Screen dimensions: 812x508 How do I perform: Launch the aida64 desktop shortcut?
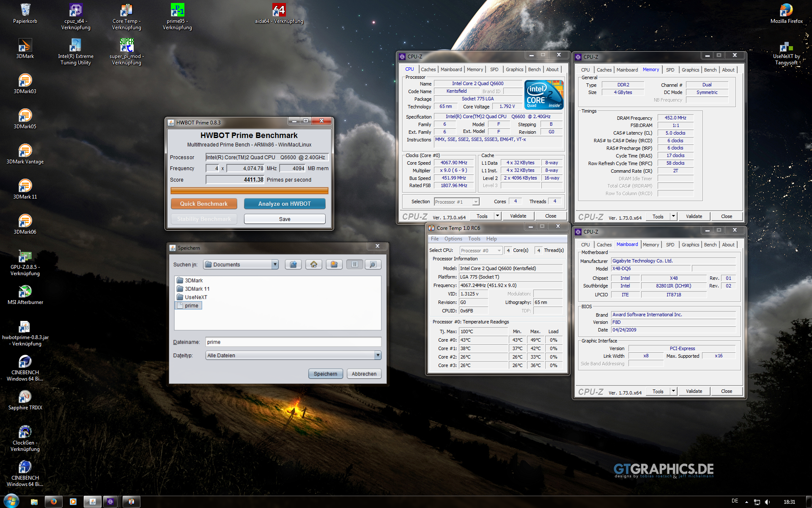click(x=279, y=14)
